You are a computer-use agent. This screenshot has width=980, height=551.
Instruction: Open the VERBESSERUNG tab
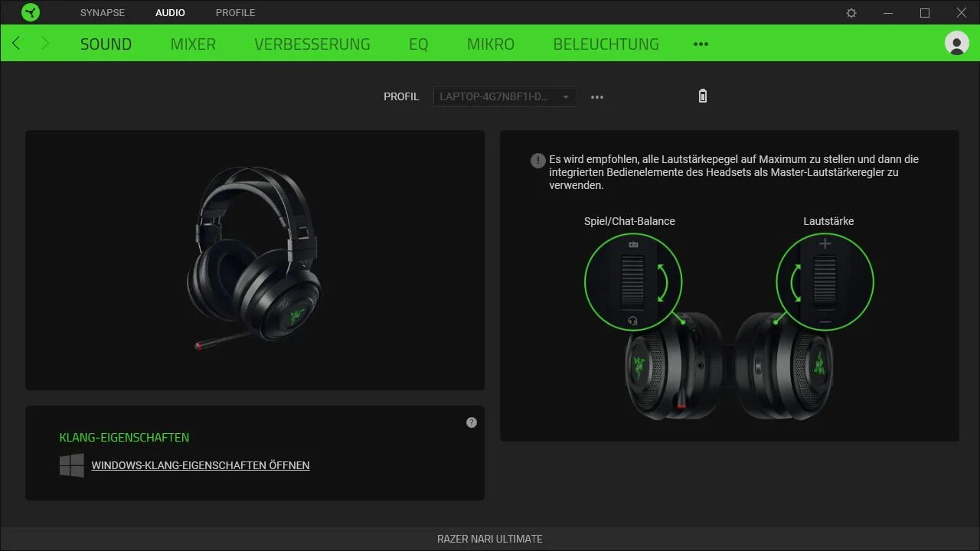click(312, 44)
